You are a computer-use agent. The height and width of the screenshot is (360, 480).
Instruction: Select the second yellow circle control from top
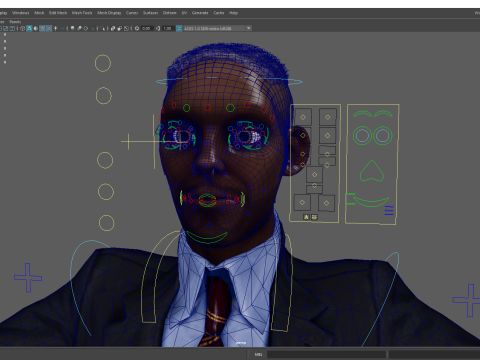[x=104, y=96]
